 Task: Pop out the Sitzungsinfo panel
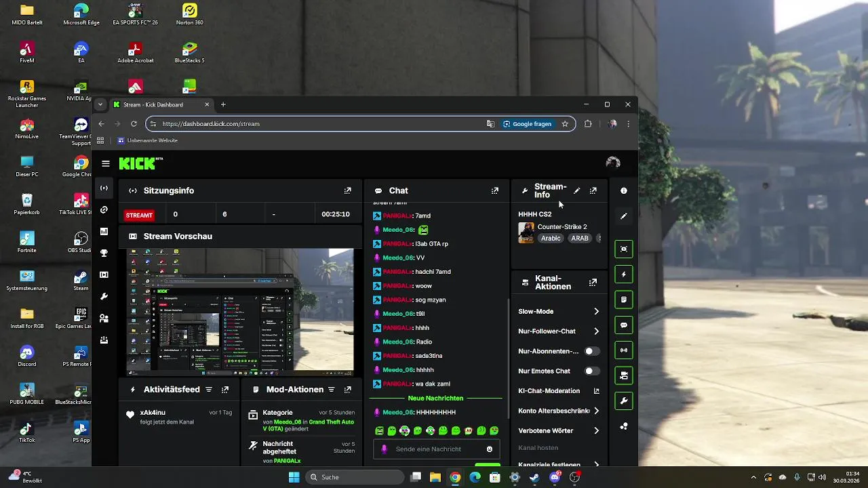pyautogui.click(x=348, y=191)
